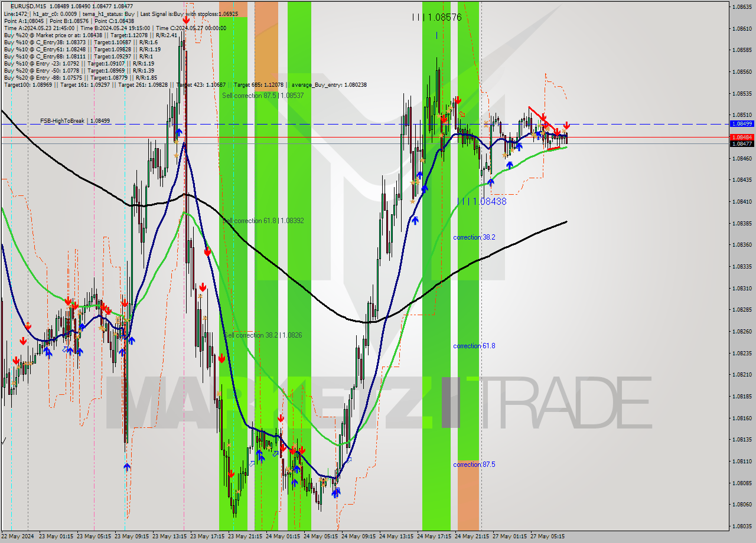This screenshot has height=543, width=756.
Task: Click the 'Target100: 1.08969' targets summary line
Action: (x=185, y=84)
